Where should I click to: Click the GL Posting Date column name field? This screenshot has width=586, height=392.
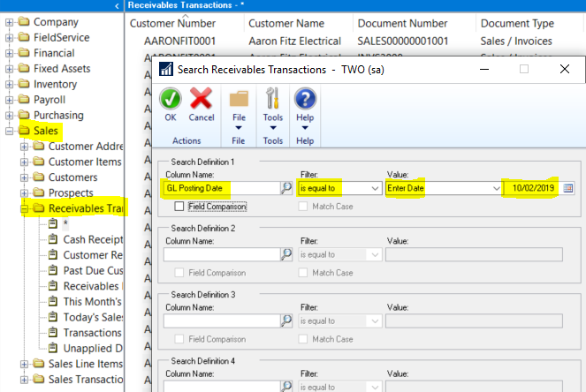click(220, 188)
